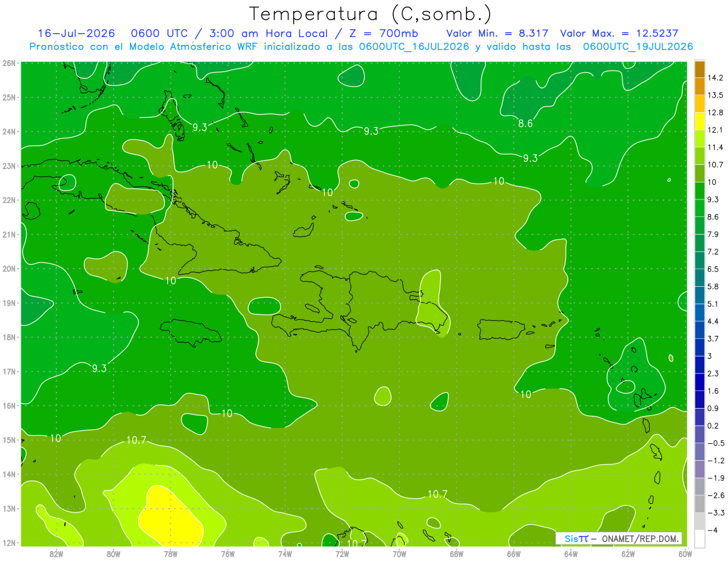728x562 pixels.
Task: Click the '25N' latitude axis label
Action: tap(9, 97)
